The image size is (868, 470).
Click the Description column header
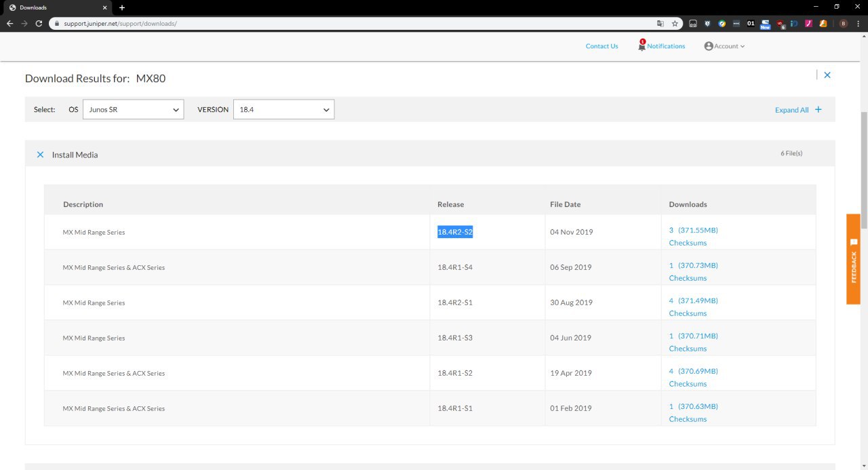[83, 204]
